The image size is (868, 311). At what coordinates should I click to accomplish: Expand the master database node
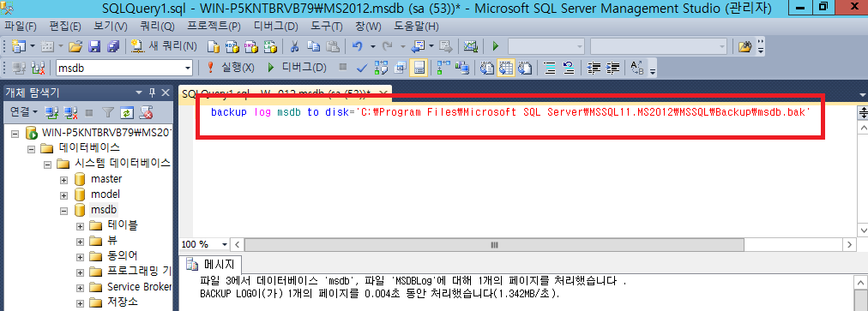[63, 180]
